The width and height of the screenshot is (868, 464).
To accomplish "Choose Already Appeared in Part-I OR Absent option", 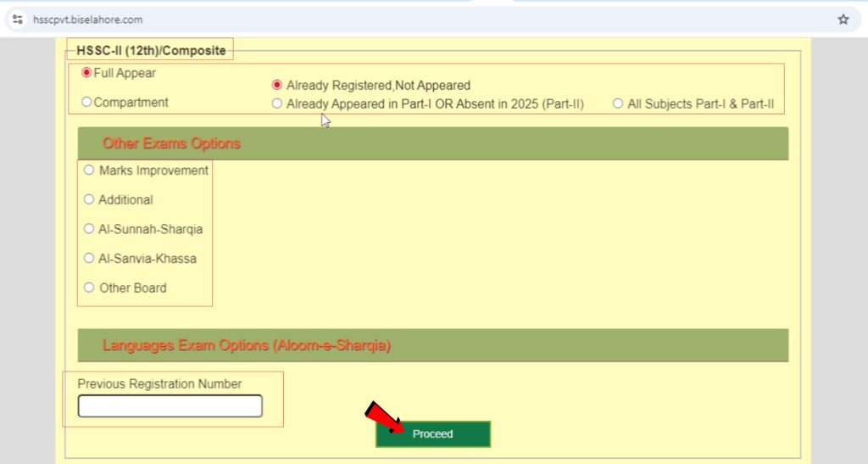I will (277, 103).
